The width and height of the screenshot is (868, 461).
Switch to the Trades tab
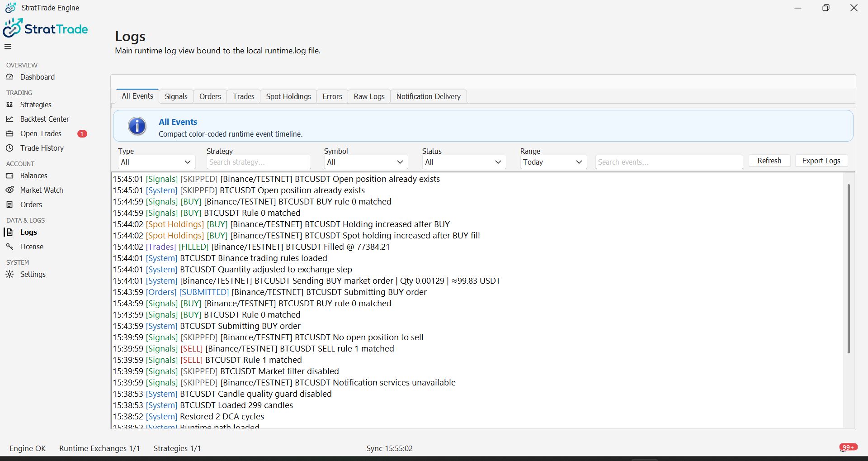244,96
